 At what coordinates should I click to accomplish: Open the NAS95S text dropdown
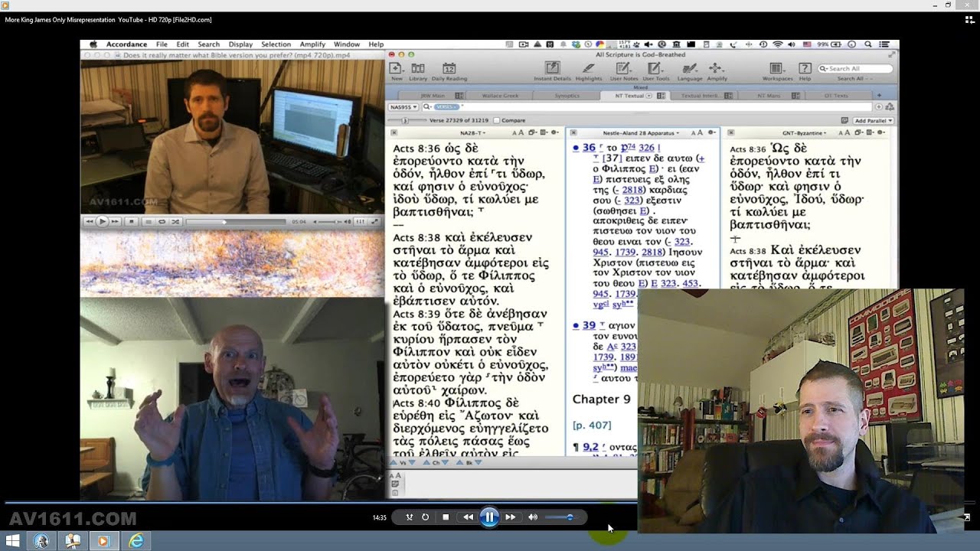pyautogui.click(x=403, y=107)
